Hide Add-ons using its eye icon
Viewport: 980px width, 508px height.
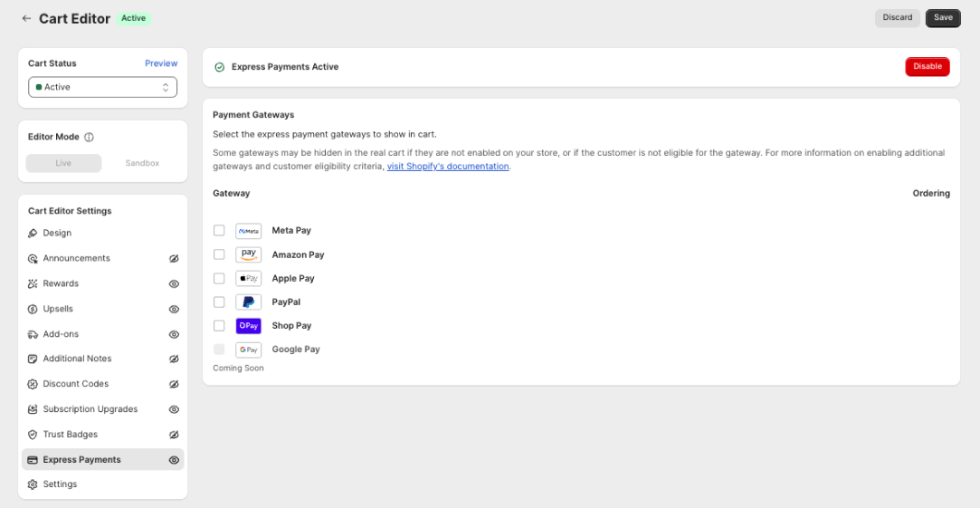pos(175,334)
